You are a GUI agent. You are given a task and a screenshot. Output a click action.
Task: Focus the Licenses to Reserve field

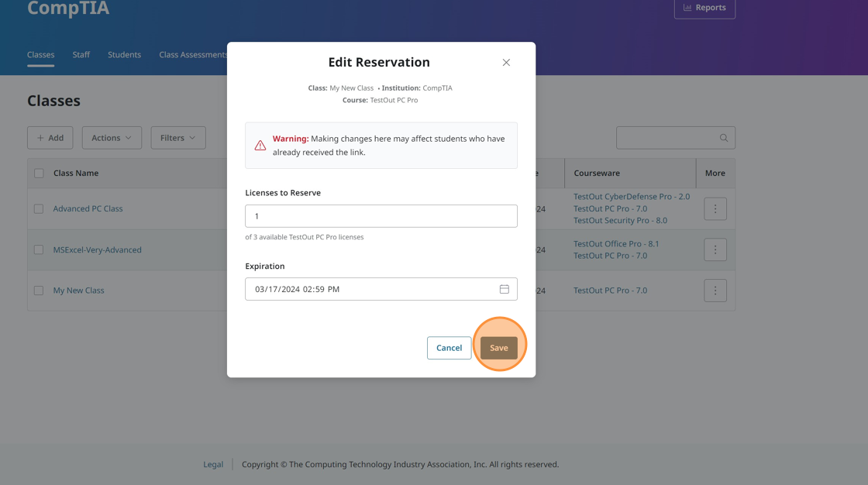(381, 216)
